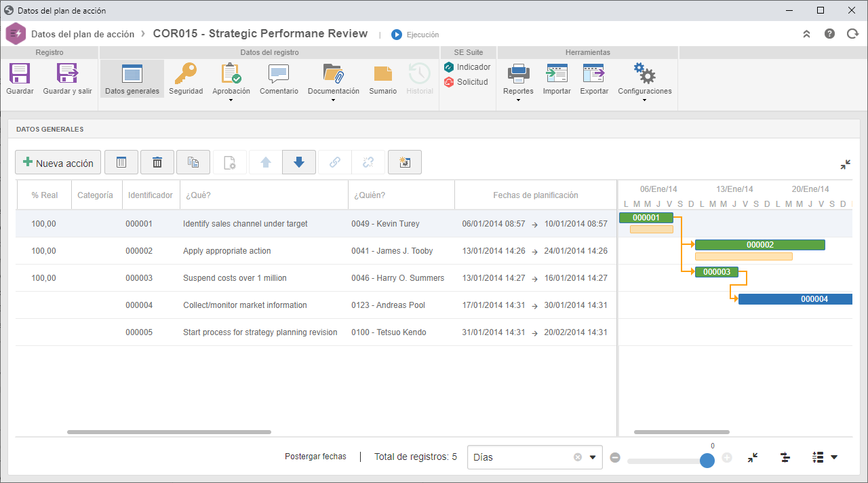
Task: Click the Historial clock icon
Action: [420, 73]
